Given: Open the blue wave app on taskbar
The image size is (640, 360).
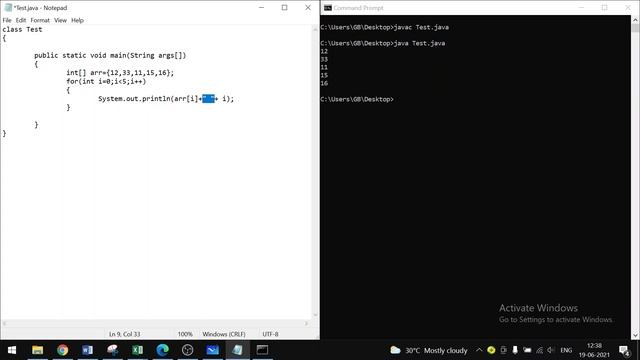Looking at the screenshot, I should point(212,350).
